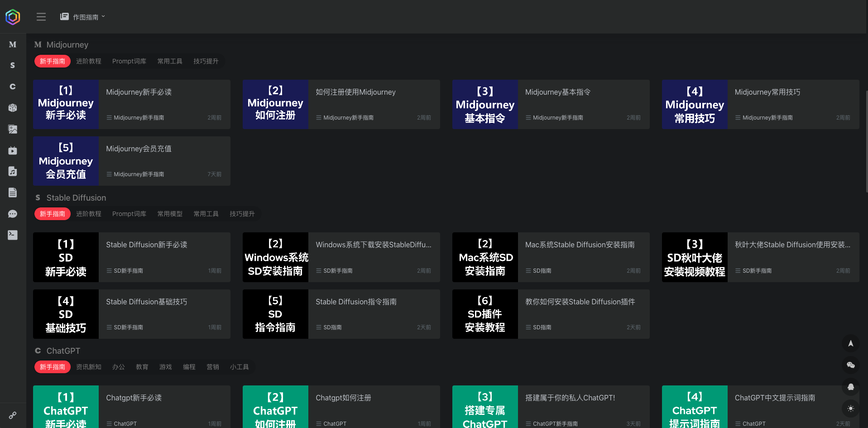Jump to Stable Diffusion via sidebar S icon
Image resolution: width=868 pixels, height=428 pixels.
pos(13,65)
